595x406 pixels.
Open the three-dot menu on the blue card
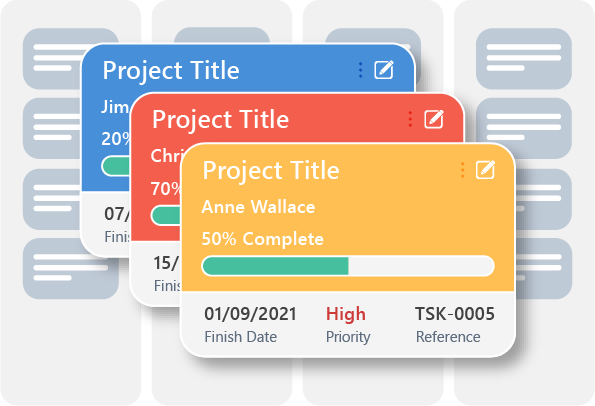360,70
